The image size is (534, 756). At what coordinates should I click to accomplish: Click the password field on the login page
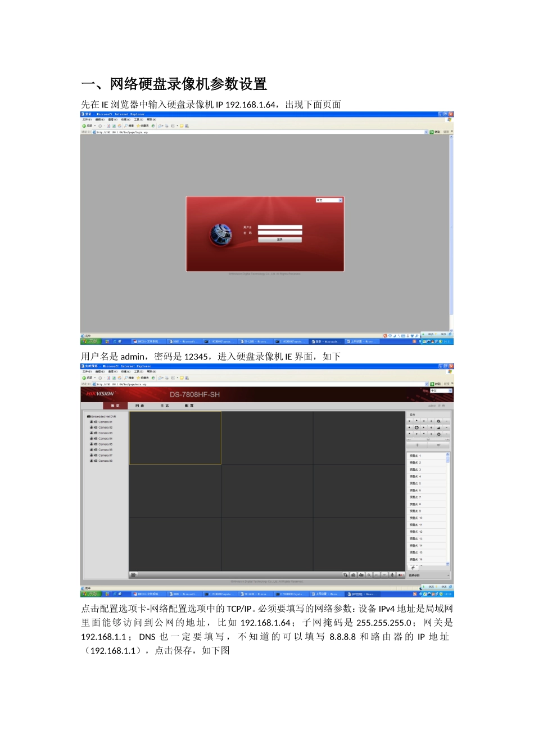point(280,233)
